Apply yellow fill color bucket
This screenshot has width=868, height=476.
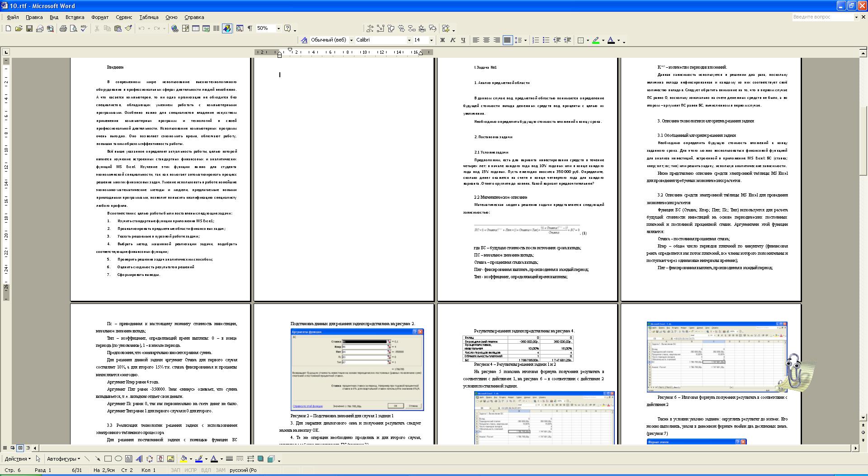coord(184,459)
